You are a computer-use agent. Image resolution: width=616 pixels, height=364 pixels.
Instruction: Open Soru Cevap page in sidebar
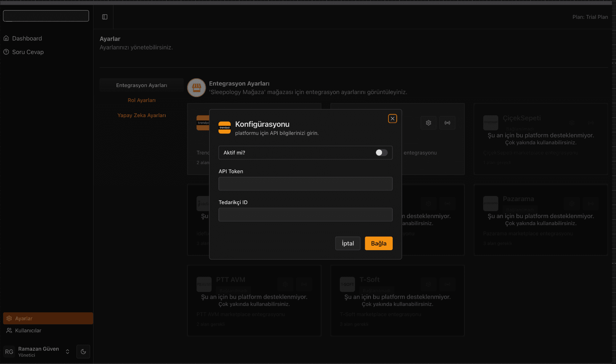tap(28, 52)
